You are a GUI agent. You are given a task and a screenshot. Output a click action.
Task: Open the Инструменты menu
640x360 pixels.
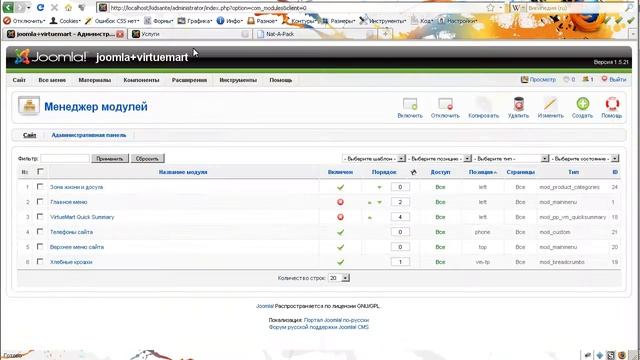coord(238,80)
